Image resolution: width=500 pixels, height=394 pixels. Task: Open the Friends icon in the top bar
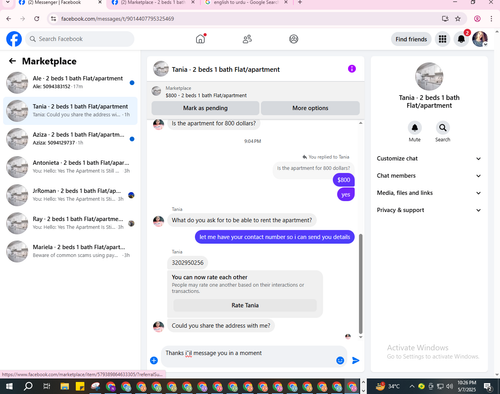(x=247, y=39)
